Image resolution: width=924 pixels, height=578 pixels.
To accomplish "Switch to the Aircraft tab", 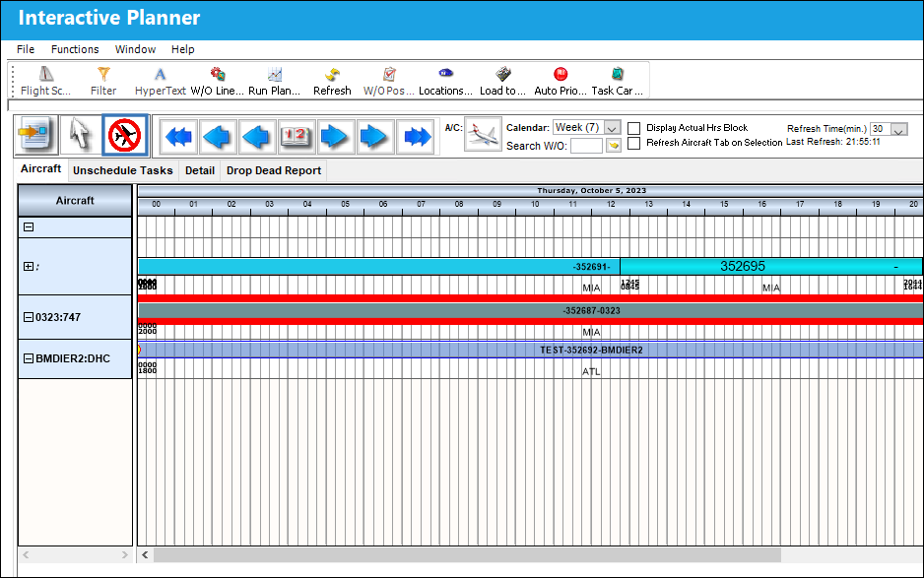I will pyautogui.click(x=40, y=169).
